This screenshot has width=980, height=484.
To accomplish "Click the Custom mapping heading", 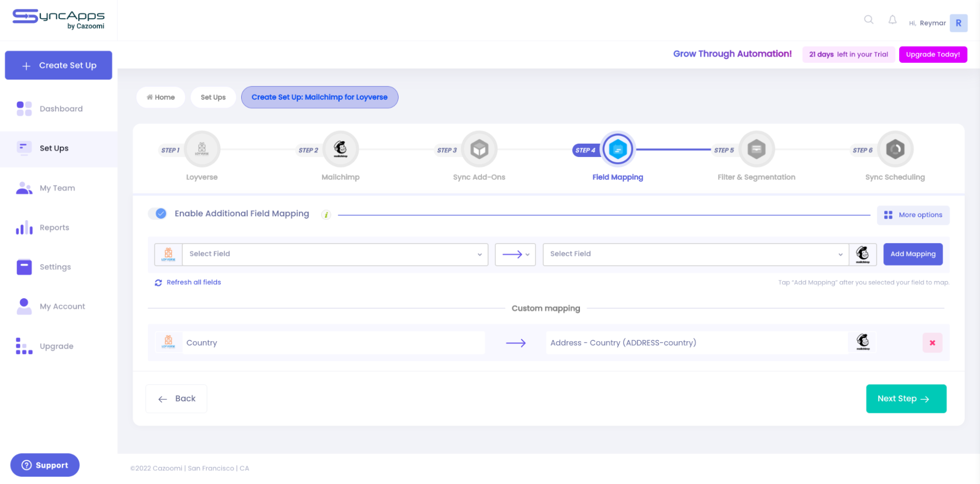I will 546,308.
